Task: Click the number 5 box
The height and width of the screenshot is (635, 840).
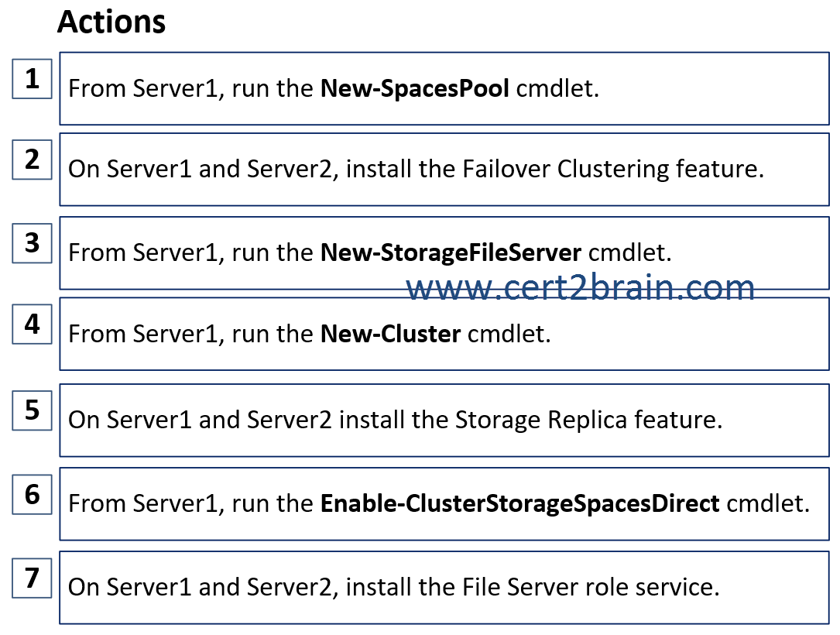Action: (x=33, y=410)
